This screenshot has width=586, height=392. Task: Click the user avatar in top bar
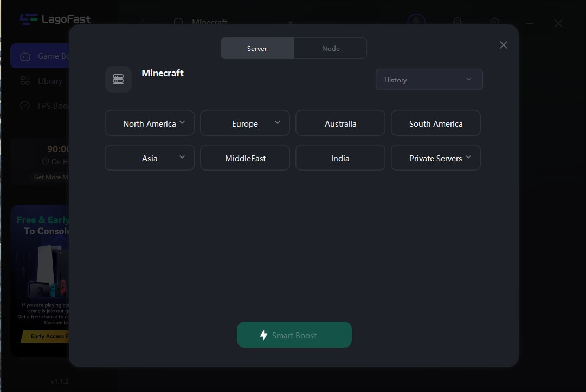coord(416,22)
